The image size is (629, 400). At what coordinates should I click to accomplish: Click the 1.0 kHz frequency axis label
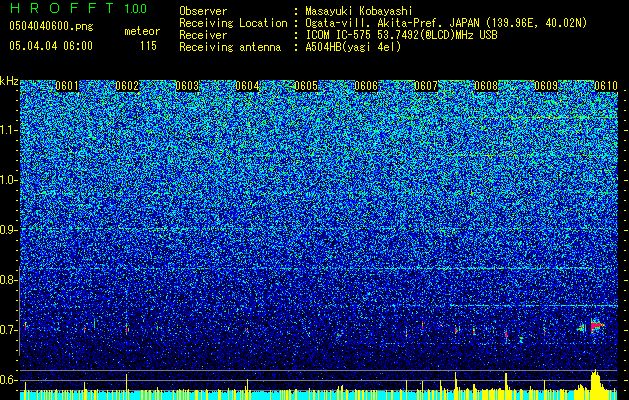pyautogui.click(x=8, y=180)
